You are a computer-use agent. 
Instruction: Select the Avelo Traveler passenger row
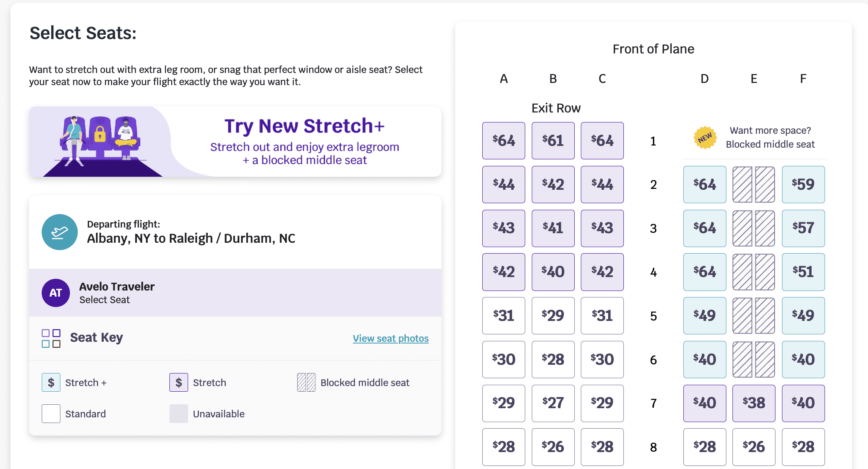click(235, 293)
